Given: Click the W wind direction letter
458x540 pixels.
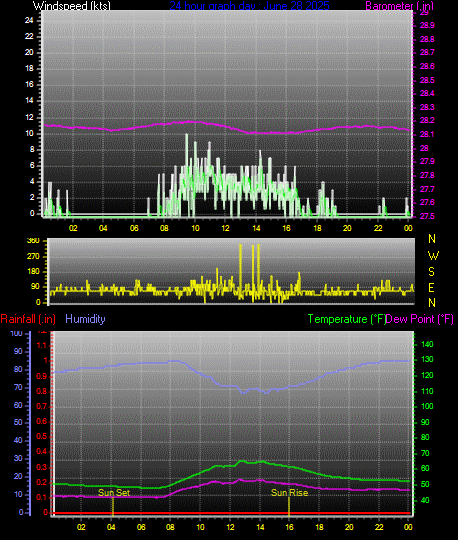Looking at the screenshot, I should 433,256.
